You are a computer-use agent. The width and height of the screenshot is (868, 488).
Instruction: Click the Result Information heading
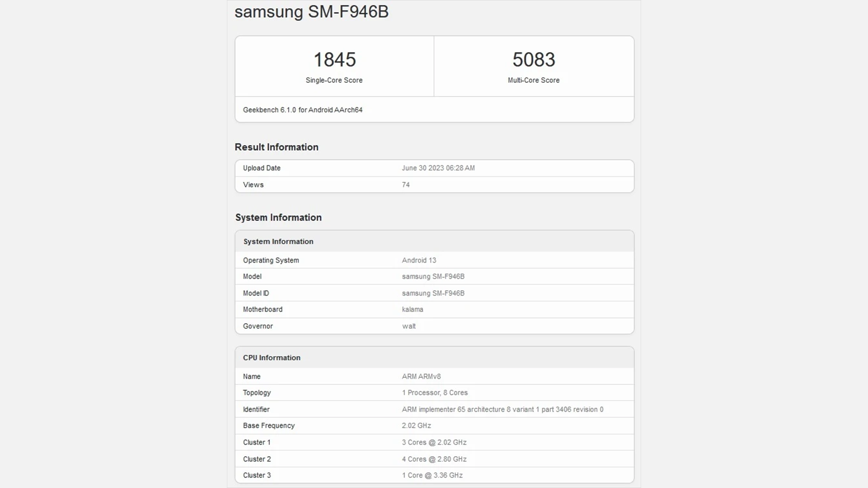277,147
